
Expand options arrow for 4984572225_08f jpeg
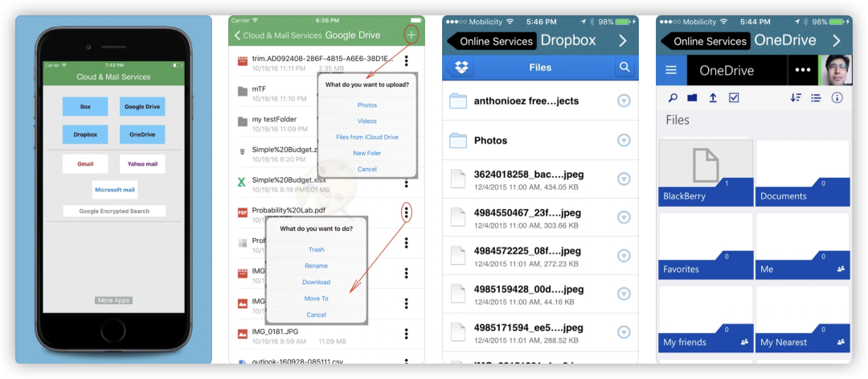[624, 255]
